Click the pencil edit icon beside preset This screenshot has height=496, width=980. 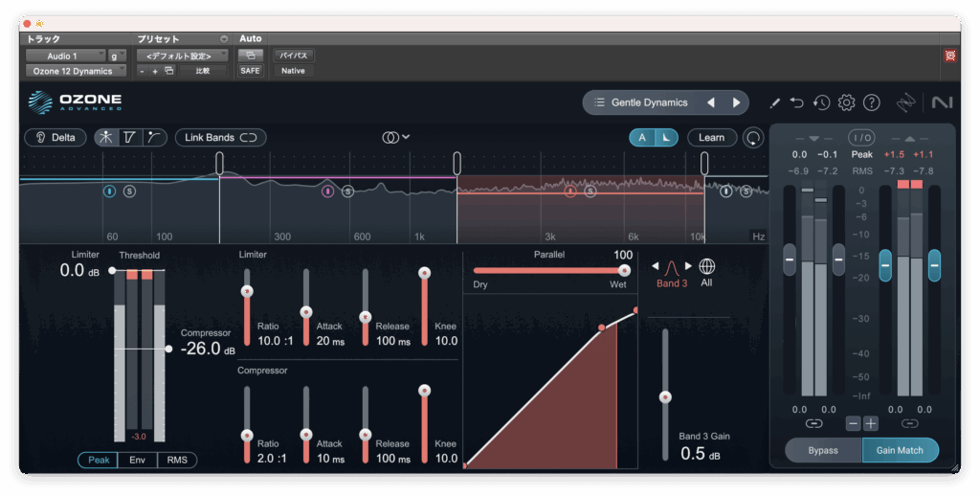774,102
